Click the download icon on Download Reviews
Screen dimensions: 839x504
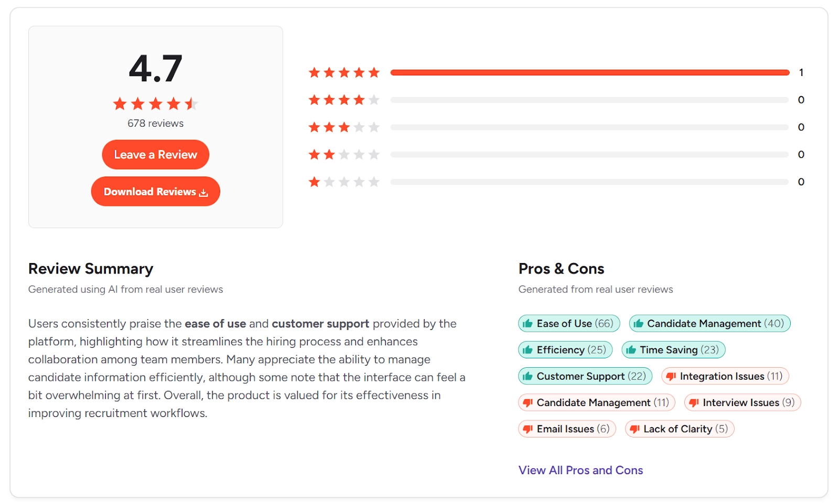204,192
